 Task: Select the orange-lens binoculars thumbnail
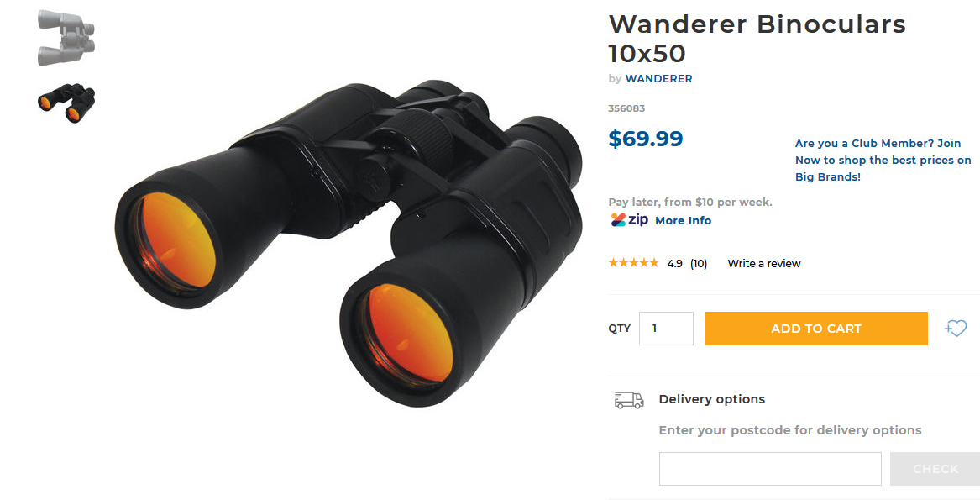pyautogui.click(x=66, y=103)
